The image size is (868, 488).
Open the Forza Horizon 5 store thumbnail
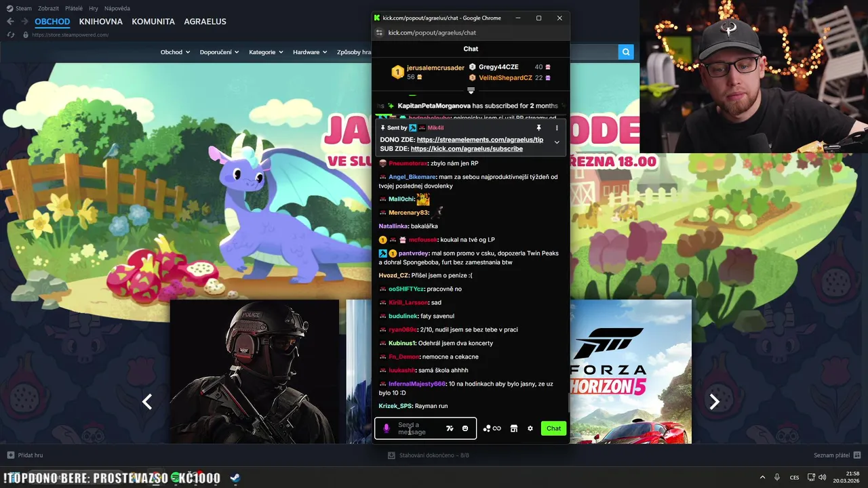tap(631, 371)
